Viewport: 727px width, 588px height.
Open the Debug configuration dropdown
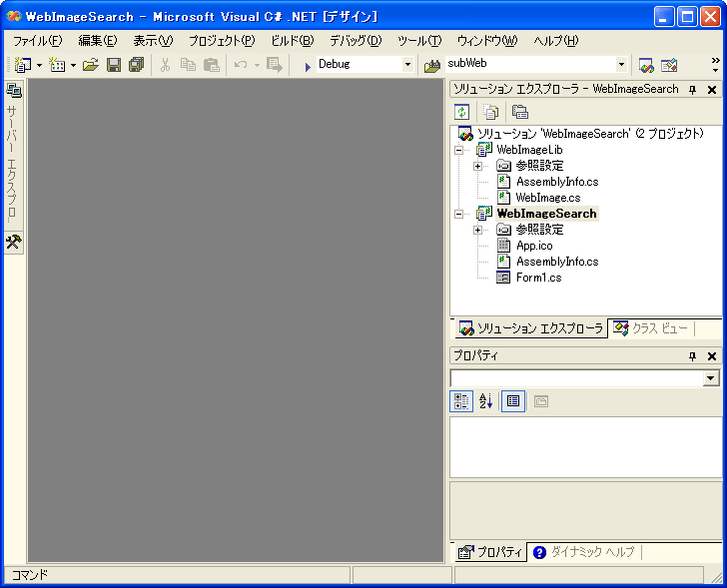point(408,65)
